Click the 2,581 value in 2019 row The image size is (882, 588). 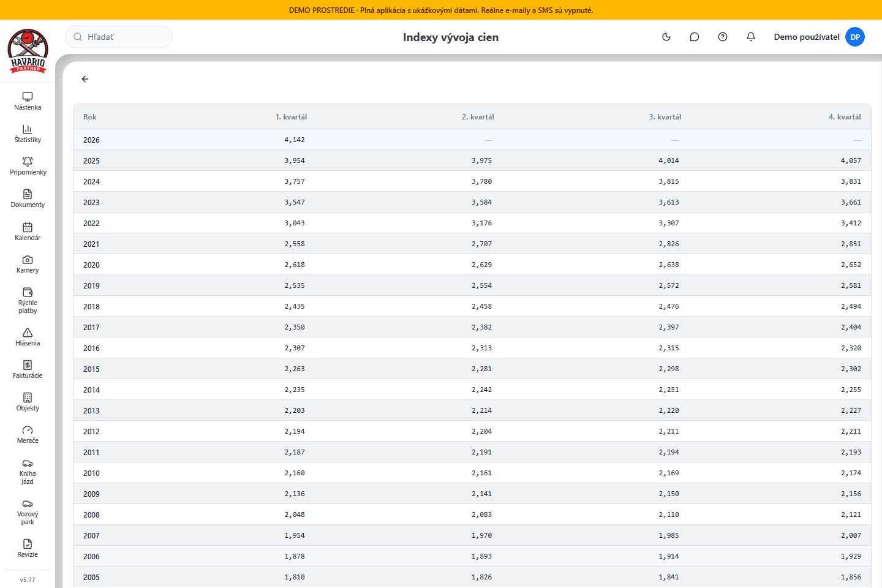(851, 285)
